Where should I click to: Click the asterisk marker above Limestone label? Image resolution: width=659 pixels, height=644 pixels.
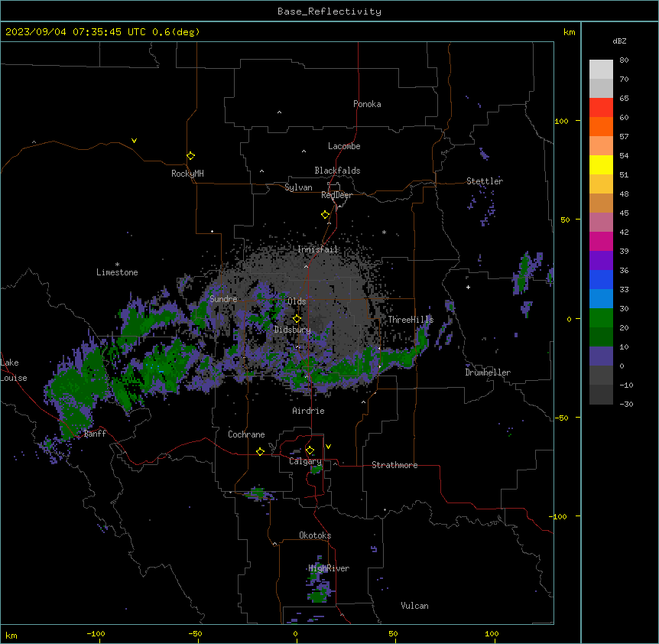point(117,265)
